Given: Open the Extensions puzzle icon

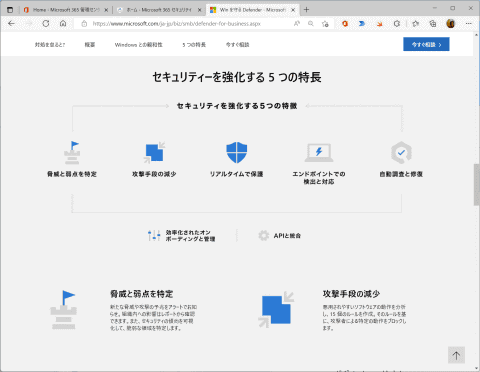Looking at the screenshot, I should 397,24.
